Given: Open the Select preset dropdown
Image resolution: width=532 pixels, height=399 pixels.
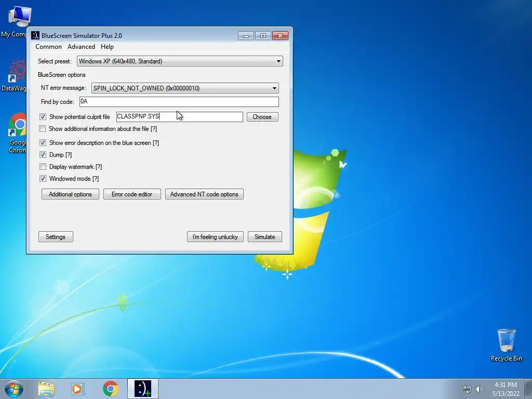Looking at the screenshot, I should [180, 61].
